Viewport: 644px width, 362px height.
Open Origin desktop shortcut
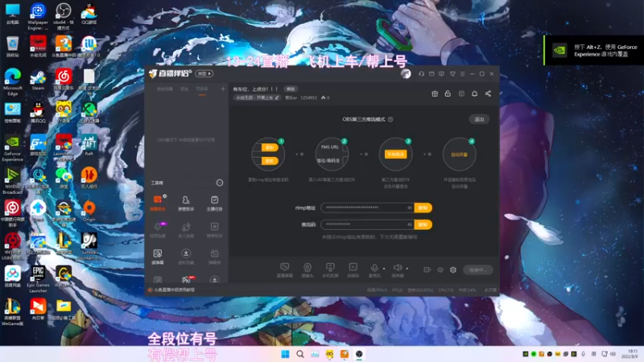89,211
